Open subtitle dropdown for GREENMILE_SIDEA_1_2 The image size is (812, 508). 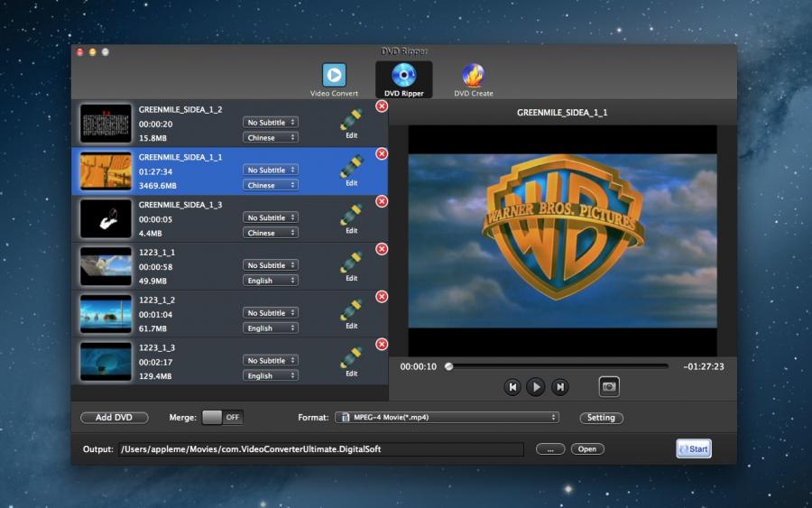tap(271, 122)
